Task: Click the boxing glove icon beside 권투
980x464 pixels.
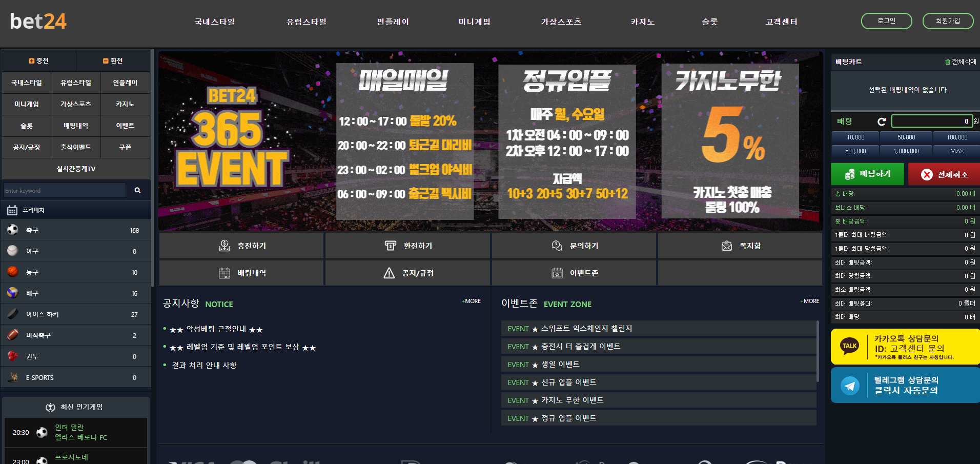Action: pos(13,356)
